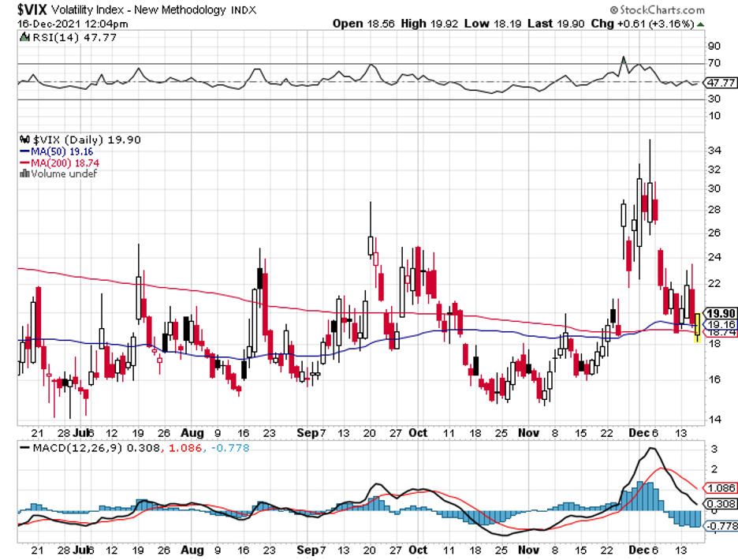The width and height of the screenshot is (738, 560).
Task: Click the red 1.086 signal value in MACD legend
Action: coord(185,448)
